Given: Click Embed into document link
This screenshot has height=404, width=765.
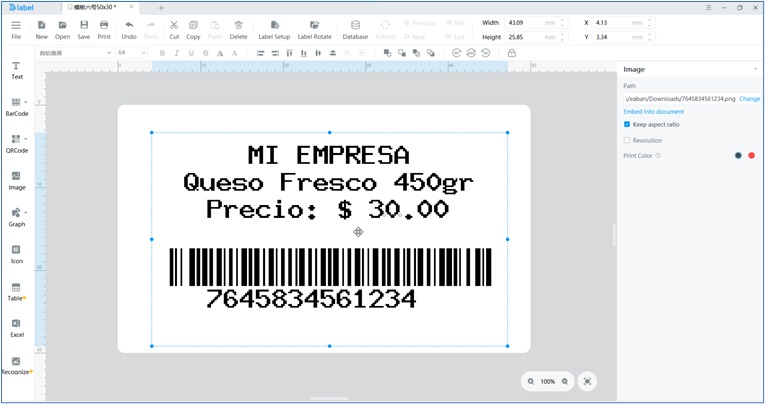Looking at the screenshot, I should tap(653, 112).
